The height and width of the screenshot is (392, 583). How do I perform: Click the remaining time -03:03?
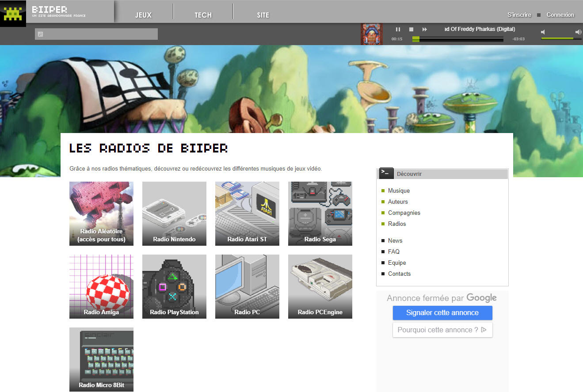(x=518, y=39)
